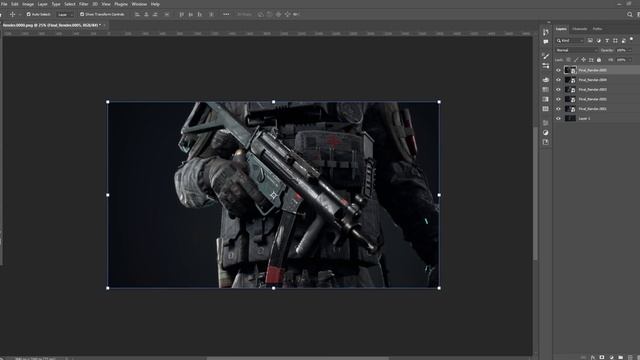Hide Layer 1 with its eye icon
Viewport: 640px width, 360px height.
click(x=558, y=118)
